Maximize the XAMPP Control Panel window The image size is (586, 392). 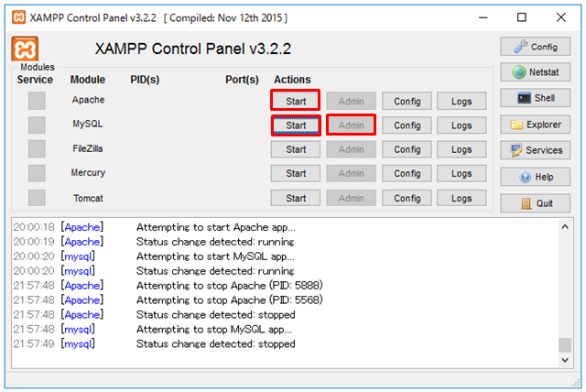(x=522, y=17)
